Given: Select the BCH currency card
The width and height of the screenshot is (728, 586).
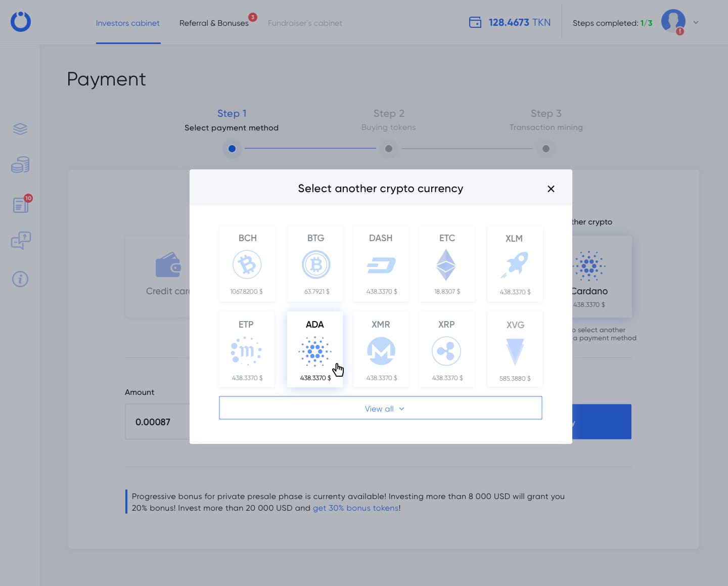Looking at the screenshot, I should [x=247, y=264].
